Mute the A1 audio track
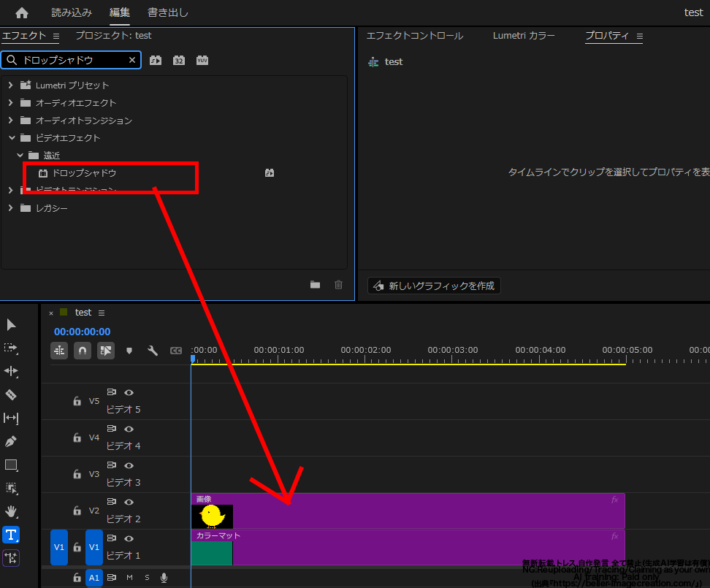 [x=129, y=578]
